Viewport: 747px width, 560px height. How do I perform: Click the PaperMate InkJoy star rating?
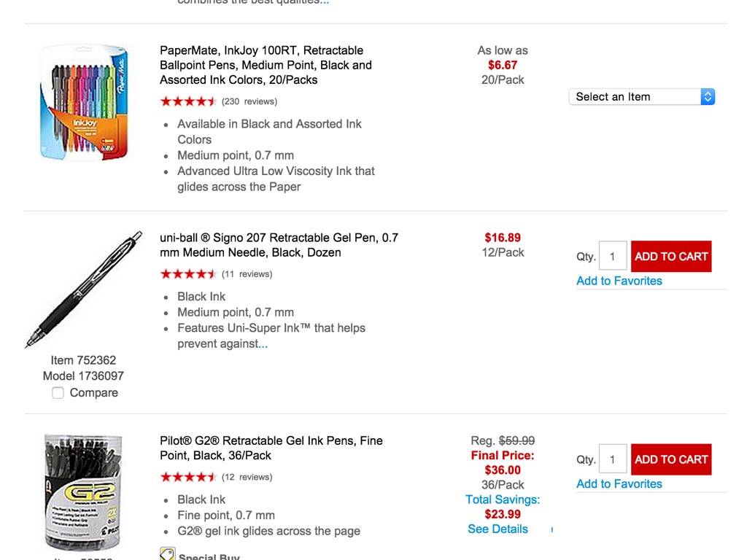point(189,101)
